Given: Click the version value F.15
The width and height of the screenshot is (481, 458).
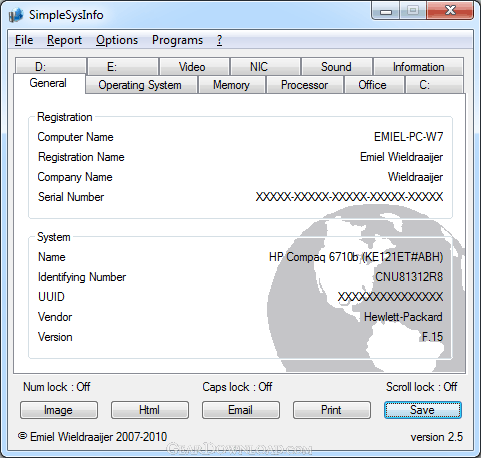Looking at the screenshot, I should click(432, 337).
